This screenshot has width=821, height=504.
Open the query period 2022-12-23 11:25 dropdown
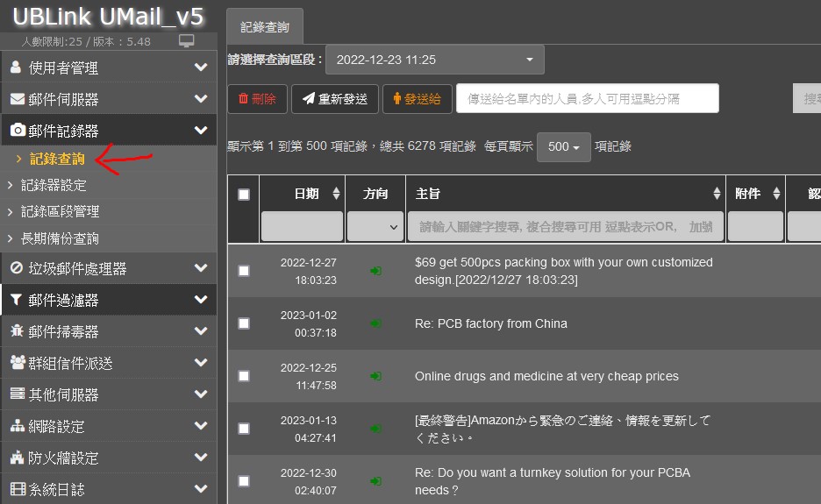coord(434,60)
